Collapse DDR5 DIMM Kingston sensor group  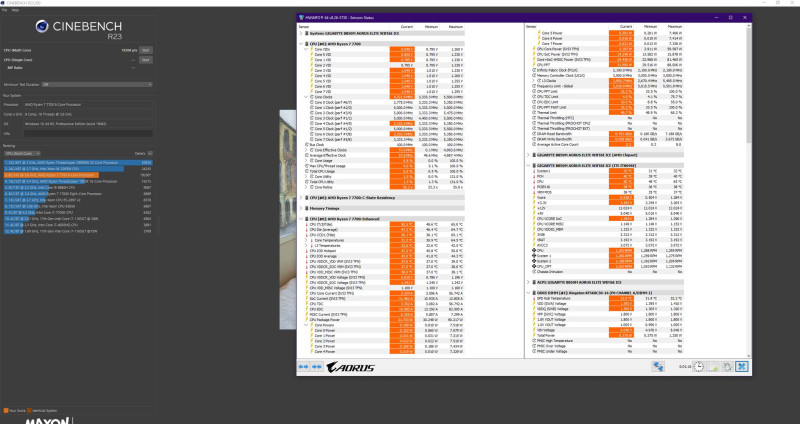529,293
